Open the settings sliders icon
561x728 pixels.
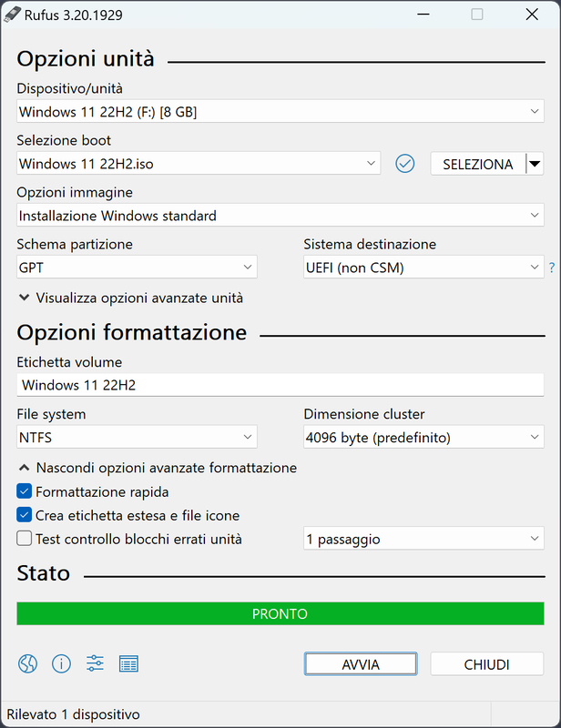(x=95, y=663)
